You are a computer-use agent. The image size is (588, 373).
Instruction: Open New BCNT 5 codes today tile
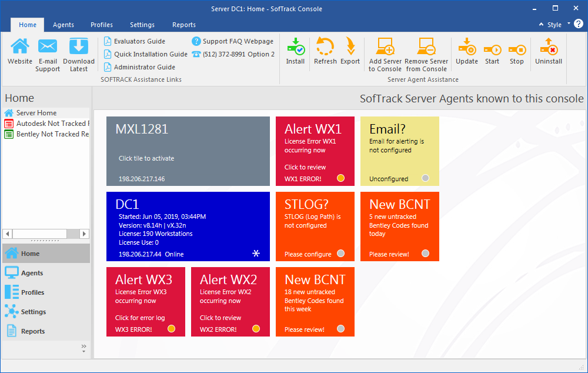(x=400, y=227)
